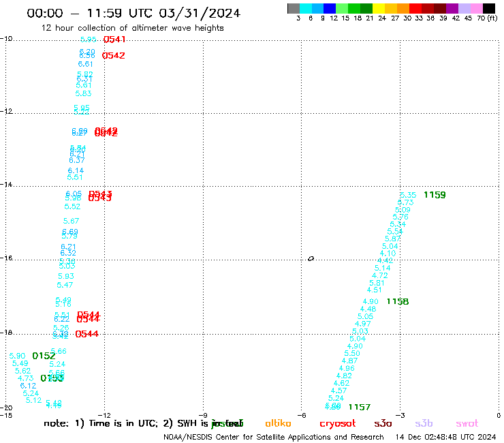
Task: Click wave height value 5.50
Action: pyautogui.click(x=352, y=353)
